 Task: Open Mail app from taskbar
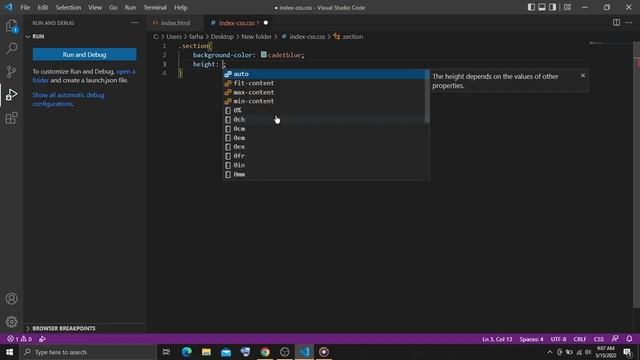coord(226,352)
